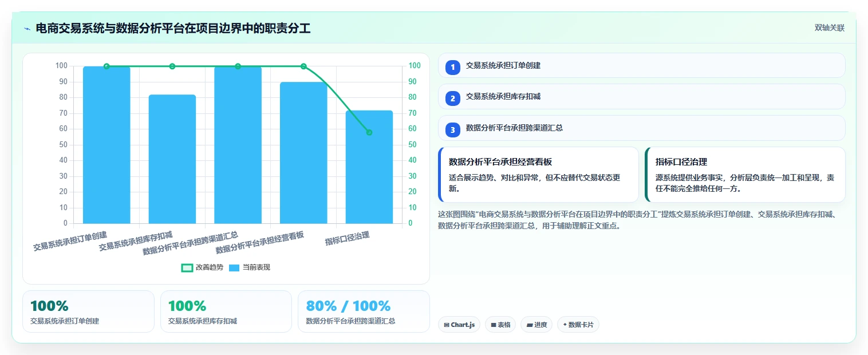Open the 数据分析平台承担经营看板 info card

coord(538,175)
